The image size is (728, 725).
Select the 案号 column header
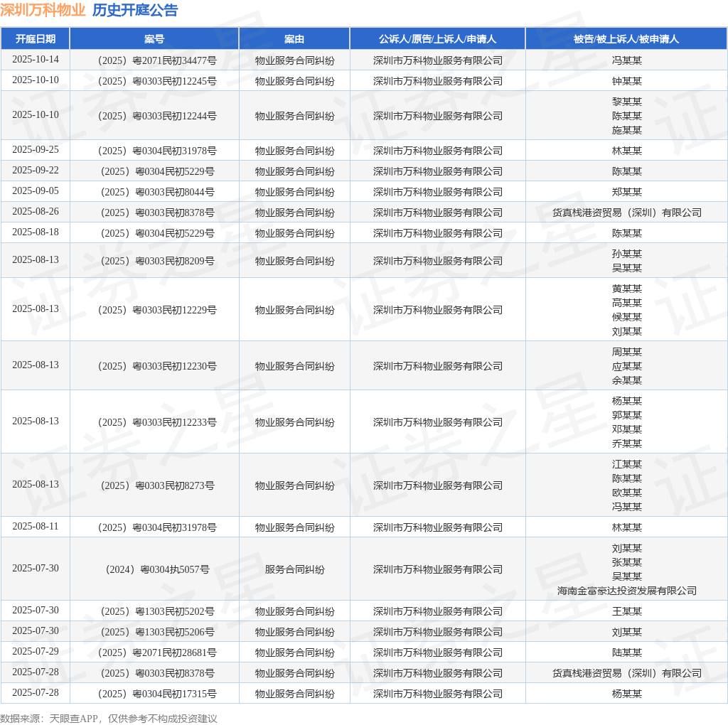(154, 39)
